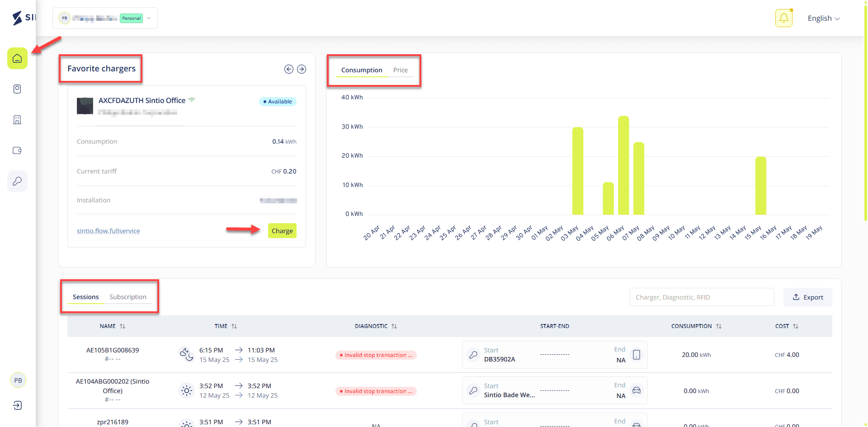Click the logout icon in sidebar
The height and width of the screenshot is (427, 868).
tap(17, 405)
